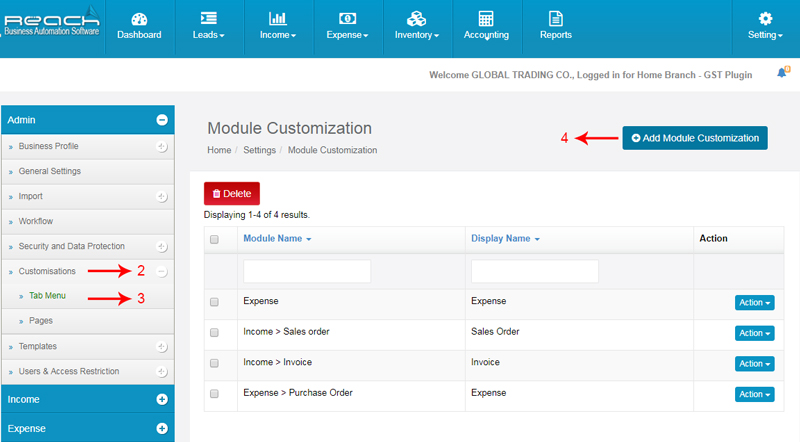The height and width of the screenshot is (442, 800).
Task: Go to Home breadcrumb link
Action: click(x=219, y=150)
